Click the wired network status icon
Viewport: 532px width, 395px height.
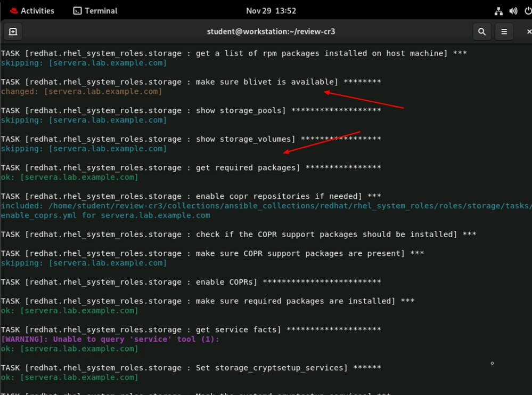click(x=498, y=11)
